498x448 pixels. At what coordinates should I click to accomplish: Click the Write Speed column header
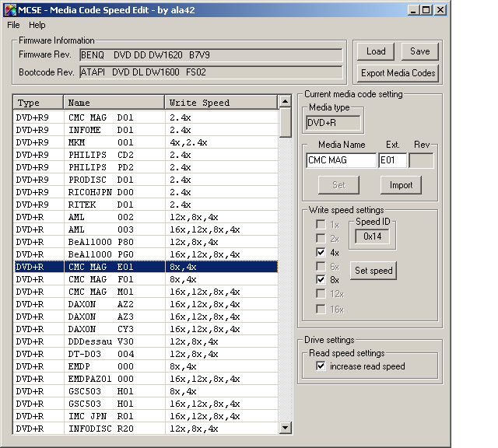tap(221, 103)
